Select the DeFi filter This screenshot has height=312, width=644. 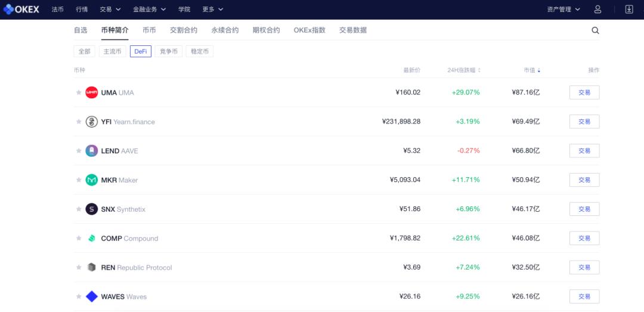141,51
